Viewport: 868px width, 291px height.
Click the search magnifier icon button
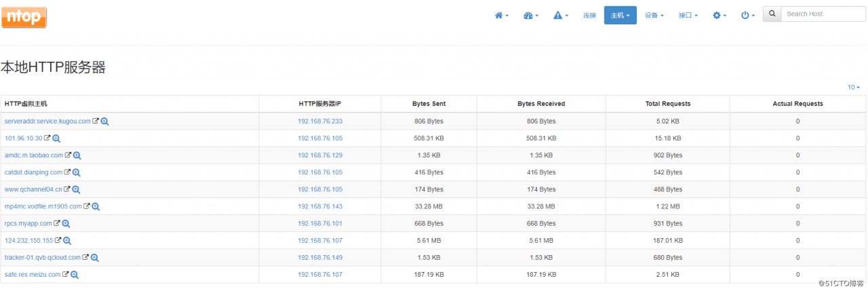[x=772, y=14]
